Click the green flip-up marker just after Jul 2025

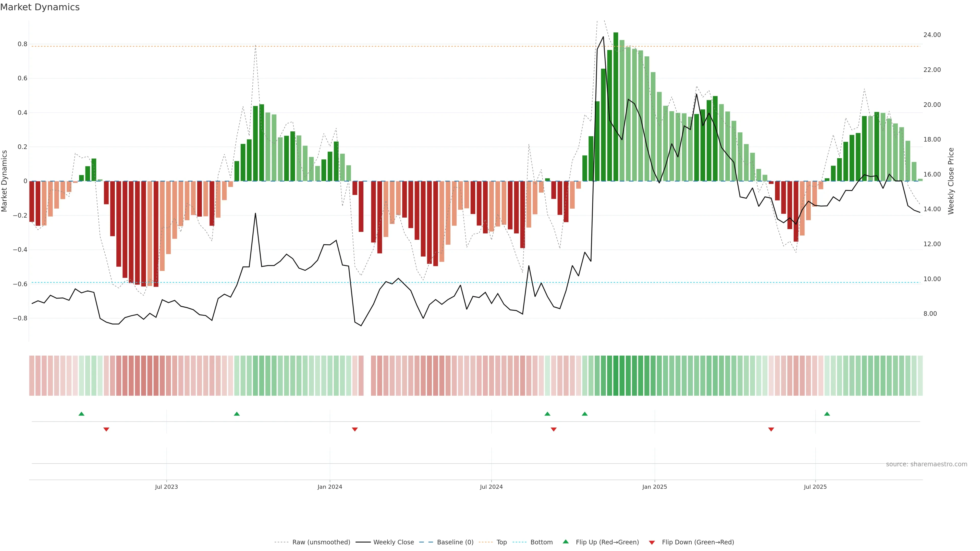827,414
